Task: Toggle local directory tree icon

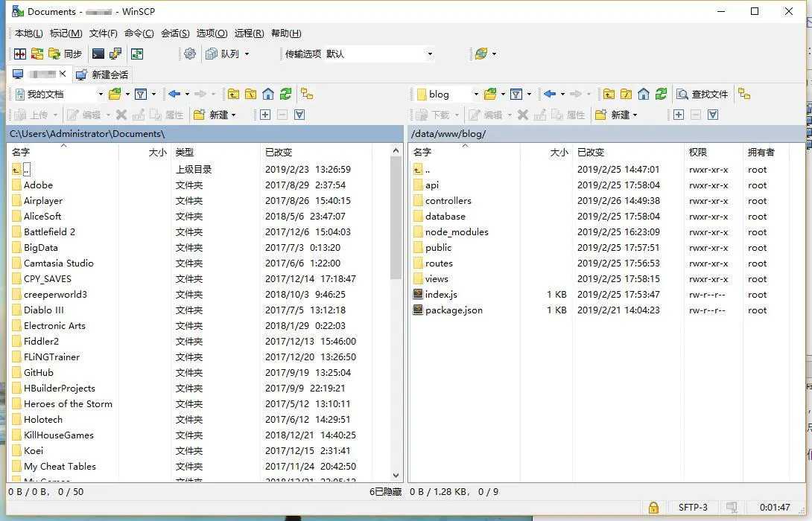Action: pyautogui.click(x=307, y=95)
